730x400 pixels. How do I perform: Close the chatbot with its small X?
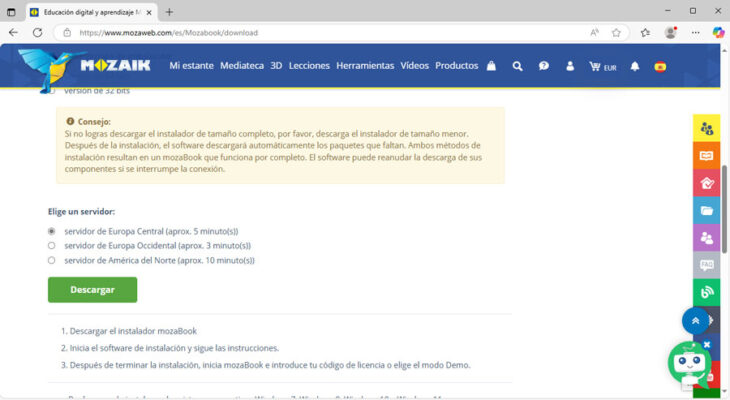click(x=707, y=345)
